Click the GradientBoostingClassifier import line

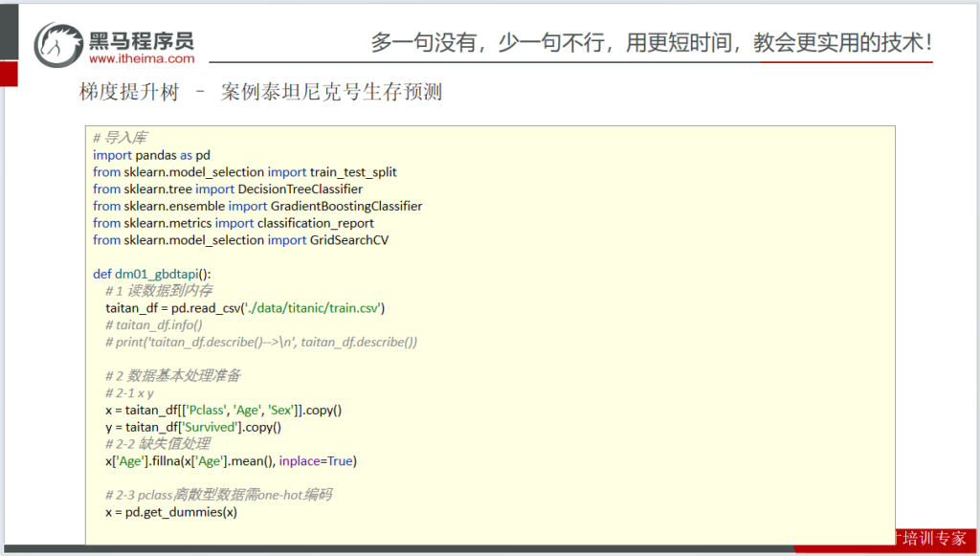(257, 206)
